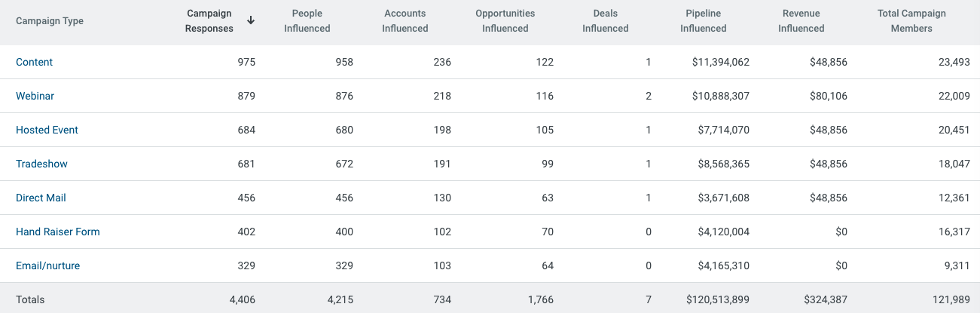The height and width of the screenshot is (313, 980).
Task: Sort by Total Campaign Members header
Action: pos(911,21)
